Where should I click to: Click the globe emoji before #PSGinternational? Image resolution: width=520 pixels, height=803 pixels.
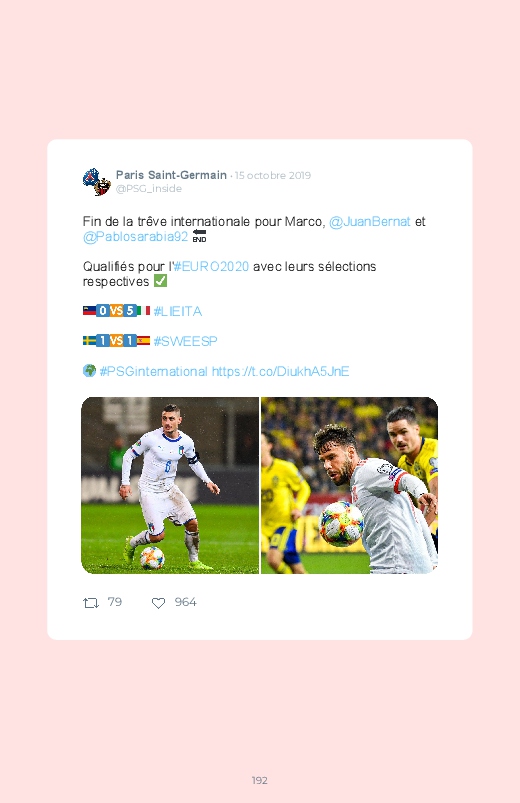click(x=89, y=371)
